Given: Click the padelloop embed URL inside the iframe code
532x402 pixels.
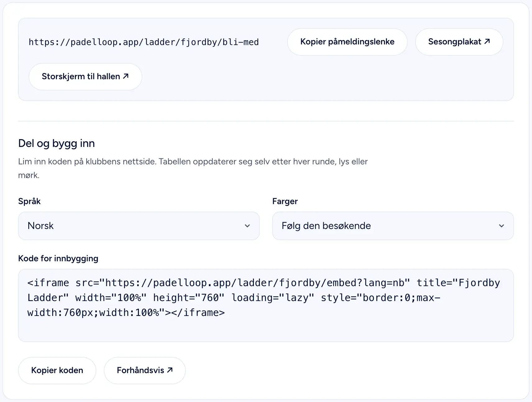Looking at the screenshot, I should pos(255,283).
